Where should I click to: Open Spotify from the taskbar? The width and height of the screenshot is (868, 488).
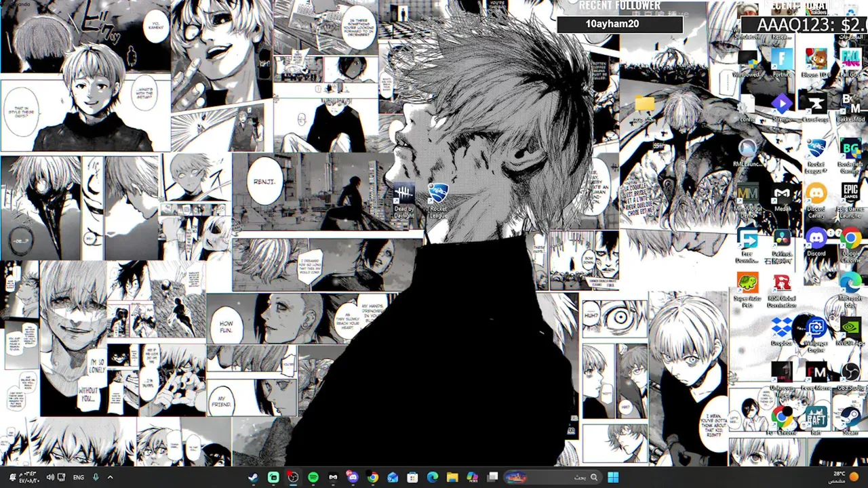[x=313, y=477]
